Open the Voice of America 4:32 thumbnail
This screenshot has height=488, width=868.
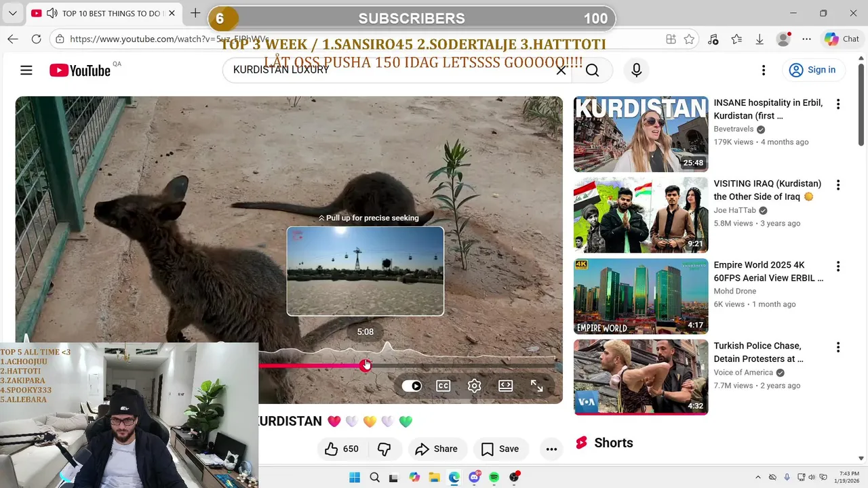(x=641, y=378)
